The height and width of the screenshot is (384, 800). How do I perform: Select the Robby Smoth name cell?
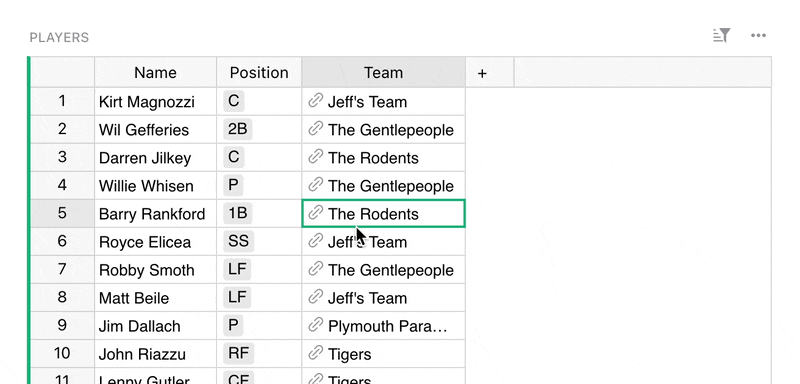tap(156, 270)
